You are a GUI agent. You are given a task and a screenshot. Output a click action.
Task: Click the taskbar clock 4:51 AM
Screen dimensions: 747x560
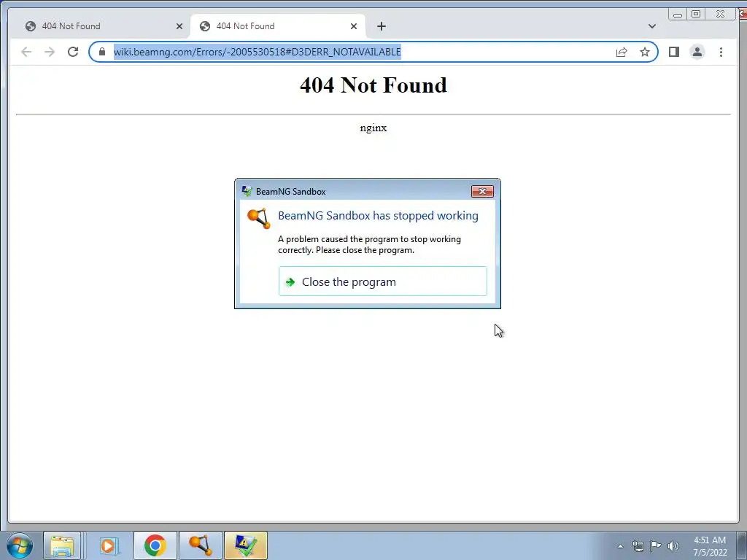coord(710,546)
